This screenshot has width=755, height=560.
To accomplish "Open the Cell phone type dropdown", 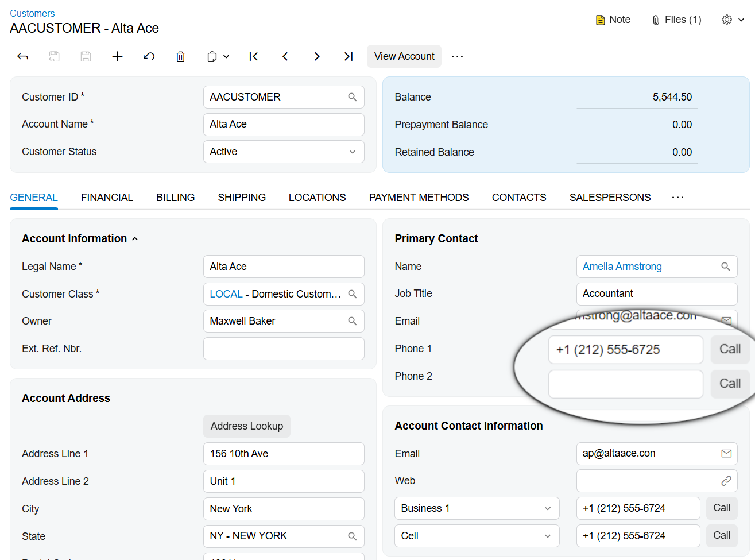I will [x=477, y=536].
